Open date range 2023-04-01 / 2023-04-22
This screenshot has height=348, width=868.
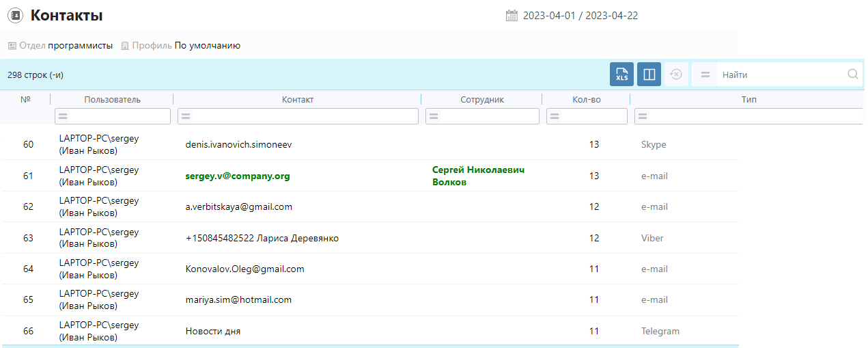coord(580,16)
